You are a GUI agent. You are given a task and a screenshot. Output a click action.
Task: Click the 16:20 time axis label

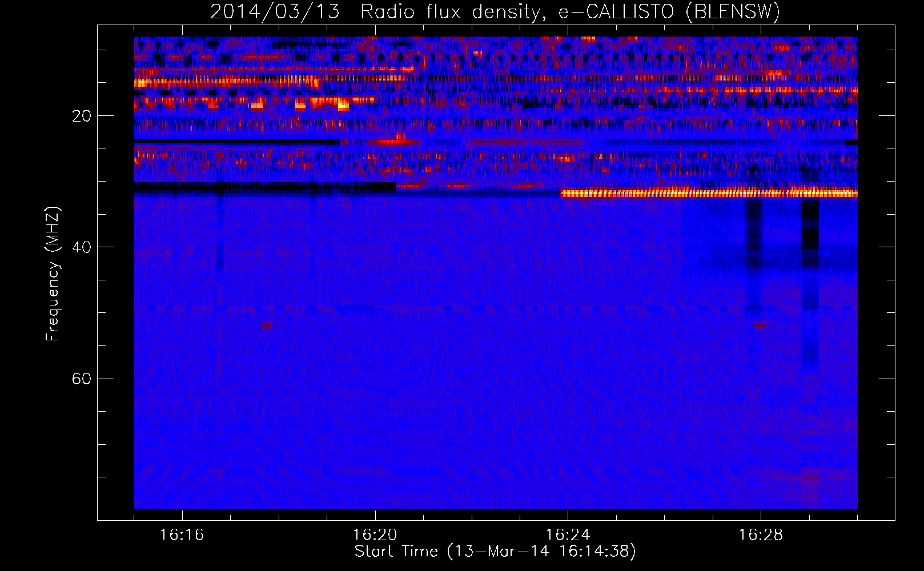pos(375,535)
